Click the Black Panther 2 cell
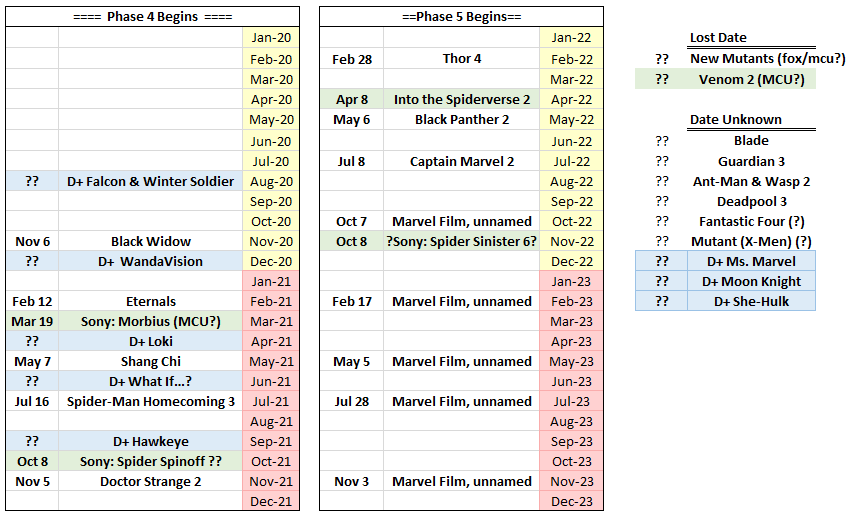Image resolution: width=850 pixels, height=515 pixels. click(x=461, y=119)
